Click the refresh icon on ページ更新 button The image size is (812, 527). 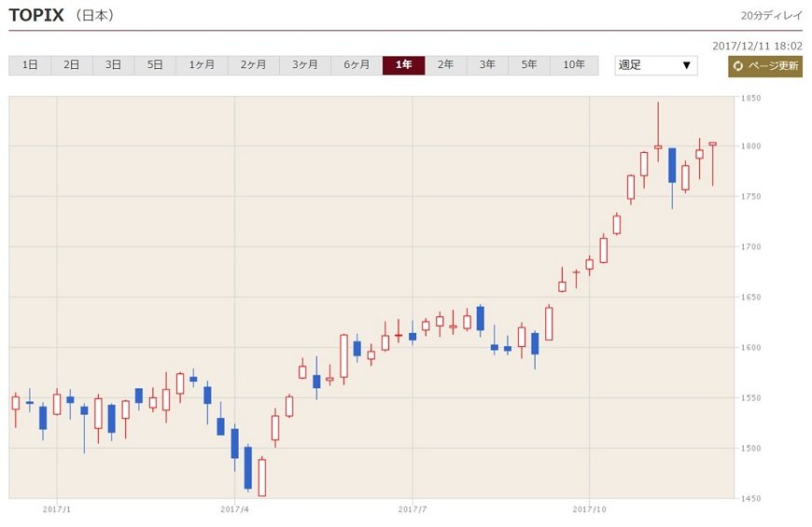[x=738, y=66]
